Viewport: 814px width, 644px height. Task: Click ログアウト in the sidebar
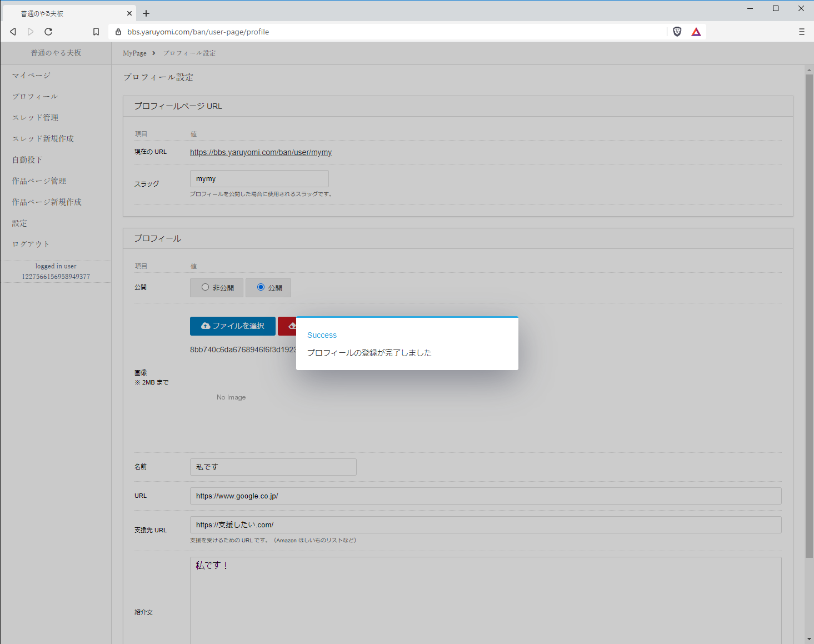[x=31, y=244]
